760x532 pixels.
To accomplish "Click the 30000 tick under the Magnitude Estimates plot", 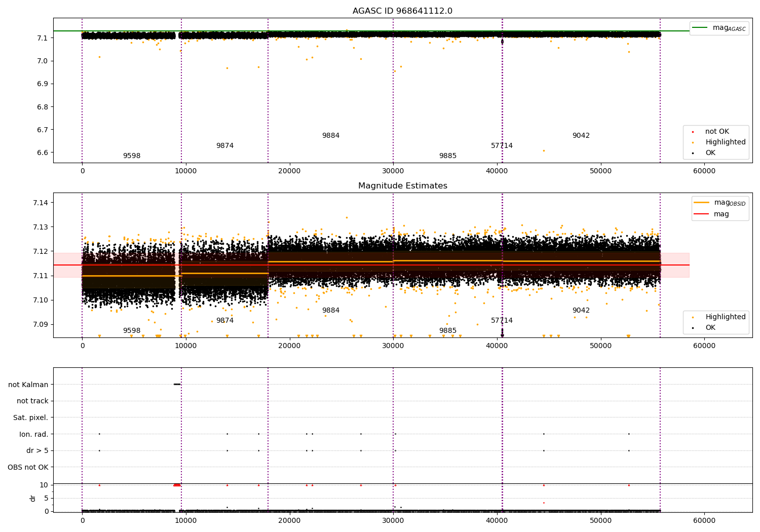I will [x=393, y=346].
